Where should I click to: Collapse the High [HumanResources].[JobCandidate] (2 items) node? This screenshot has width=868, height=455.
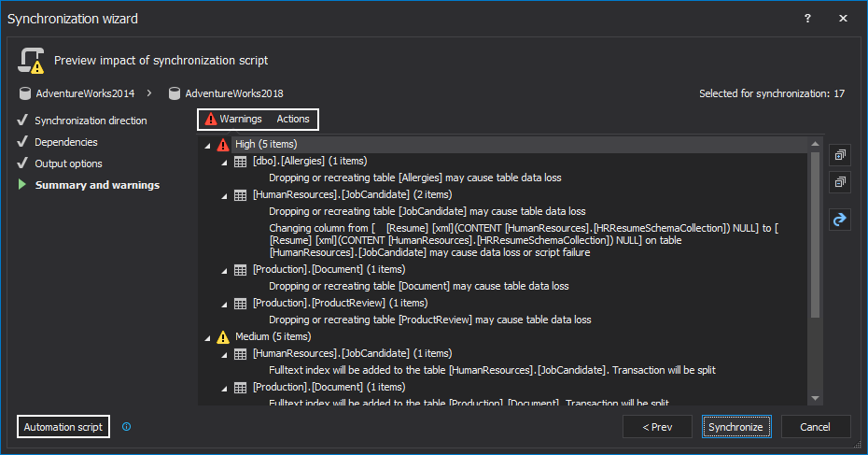pyautogui.click(x=224, y=195)
